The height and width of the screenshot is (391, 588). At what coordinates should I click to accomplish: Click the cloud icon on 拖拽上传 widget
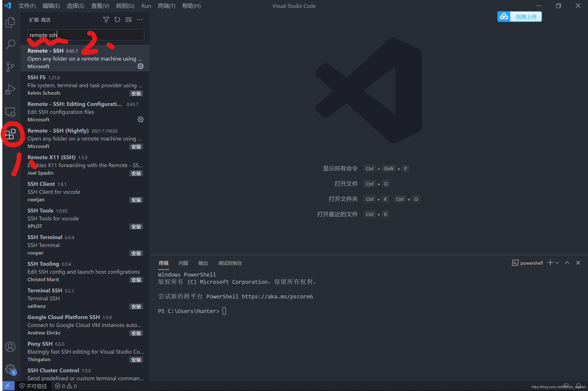click(x=504, y=17)
